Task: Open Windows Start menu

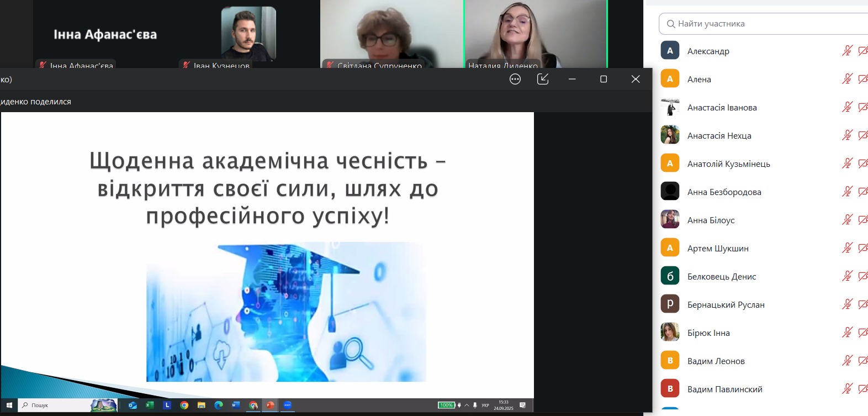Action: [9, 405]
